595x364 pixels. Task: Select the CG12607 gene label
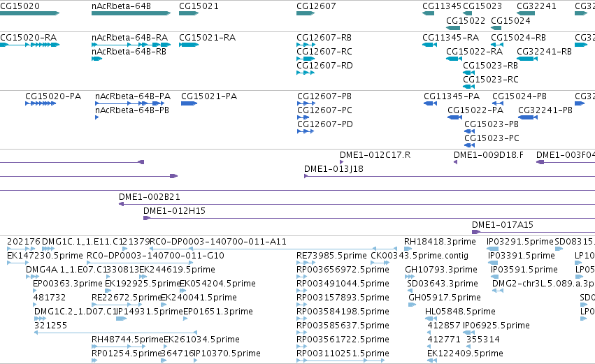click(316, 6)
